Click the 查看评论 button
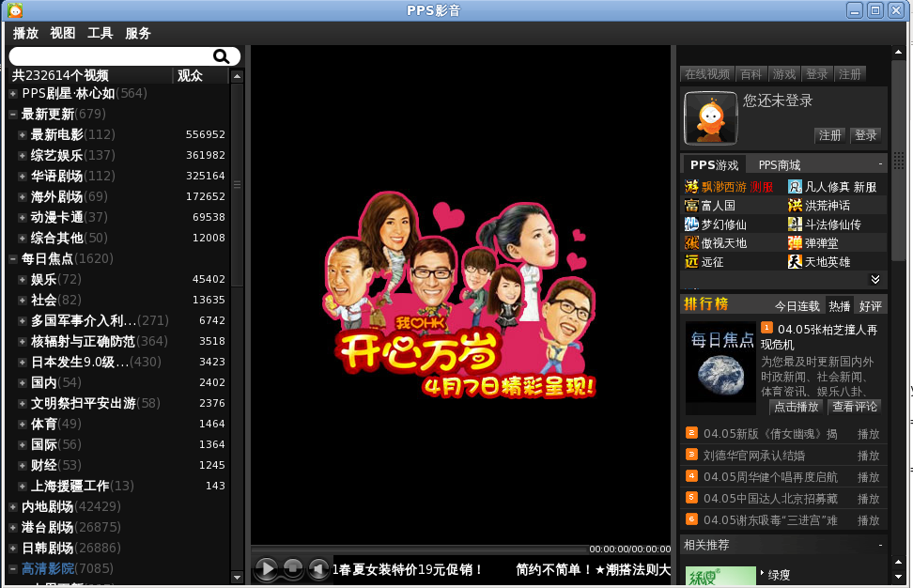The height and width of the screenshot is (588, 913). coord(854,407)
